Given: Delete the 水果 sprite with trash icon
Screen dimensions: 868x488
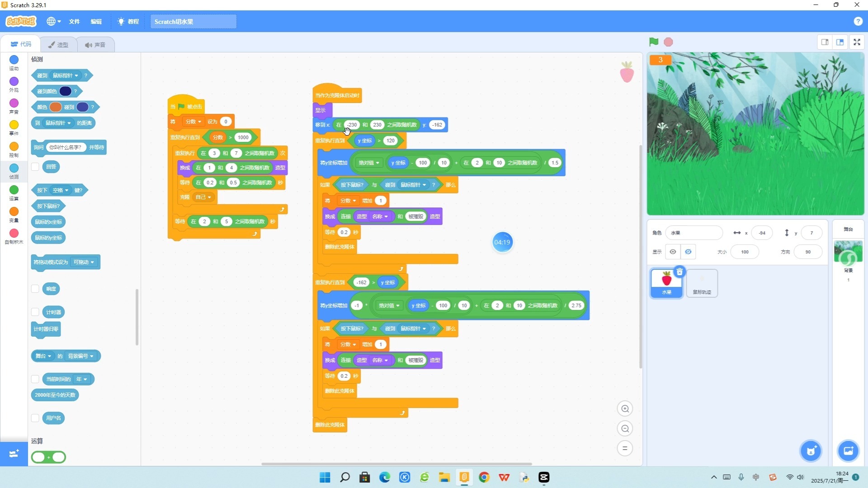Looking at the screenshot, I should (x=679, y=272).
